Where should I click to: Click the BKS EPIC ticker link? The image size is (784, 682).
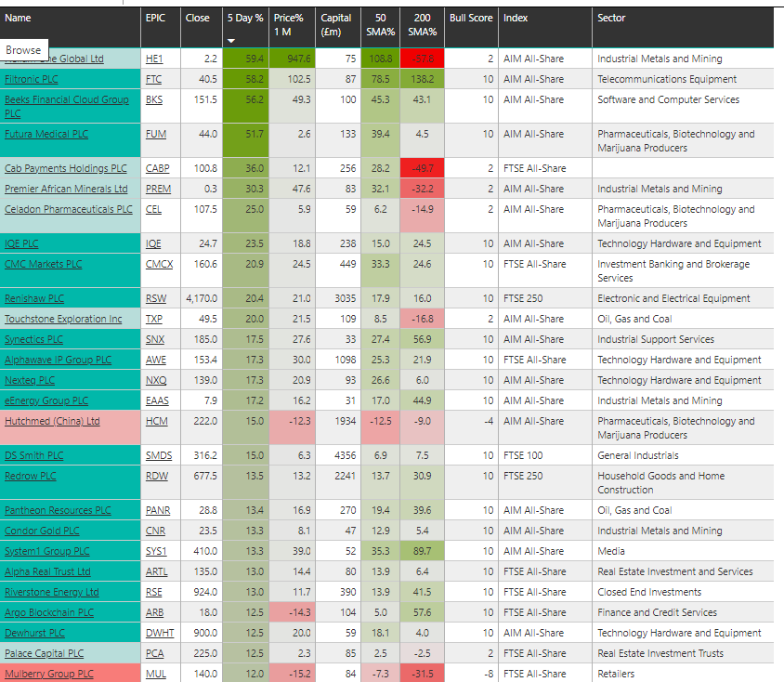click(x=154, y=100)
